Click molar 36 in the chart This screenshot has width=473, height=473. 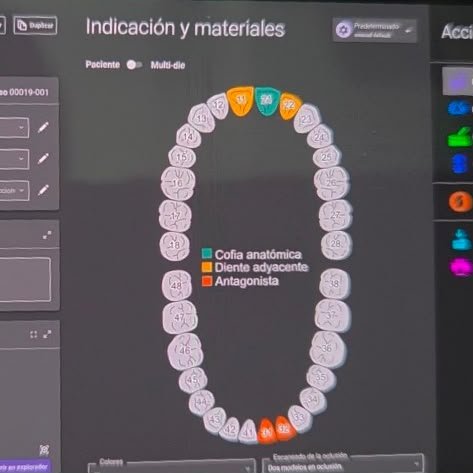pos(328,349)
